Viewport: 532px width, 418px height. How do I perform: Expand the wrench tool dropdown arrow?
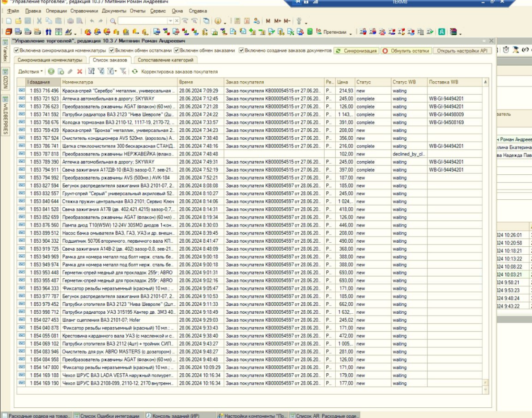307,22
